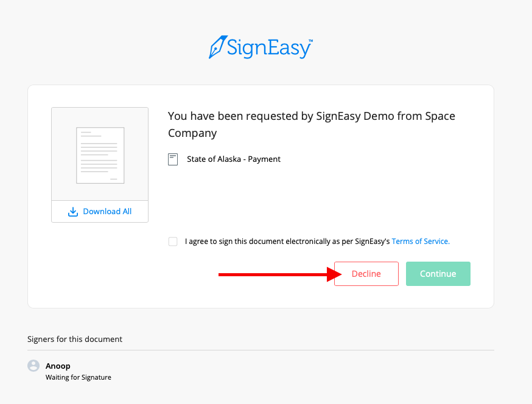The image size is (532, 404).
Task: Click the green Continue button
Action: (438, 273)
